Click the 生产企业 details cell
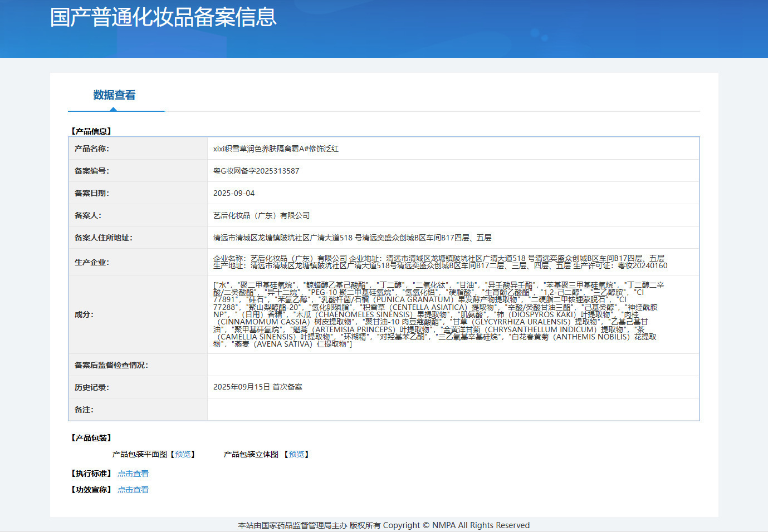The width and height of the screenshot is (768, 532). 453,262
